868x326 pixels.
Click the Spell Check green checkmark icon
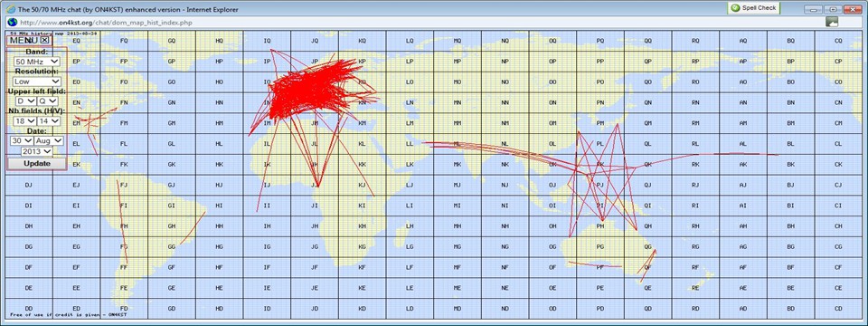735,8
